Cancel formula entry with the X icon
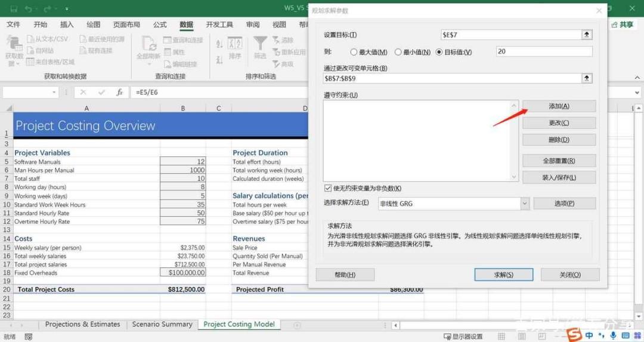Screen dimensions: 644x342 point(83,93)
